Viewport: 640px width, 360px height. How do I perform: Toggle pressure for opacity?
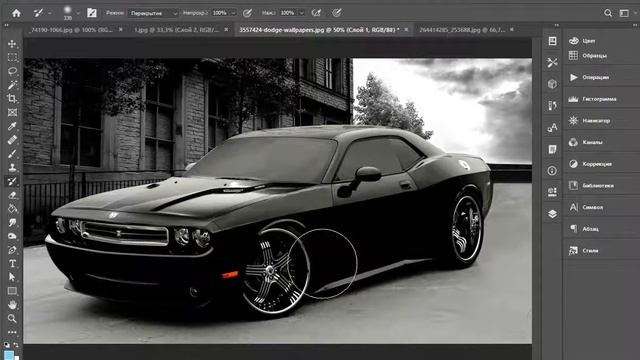tap(247, 13)
